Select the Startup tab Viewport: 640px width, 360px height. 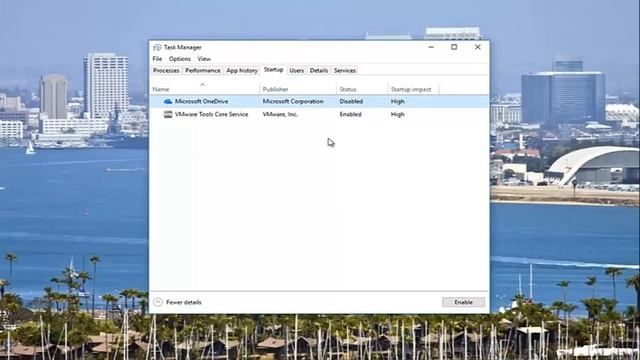click(x=273, y=70)
